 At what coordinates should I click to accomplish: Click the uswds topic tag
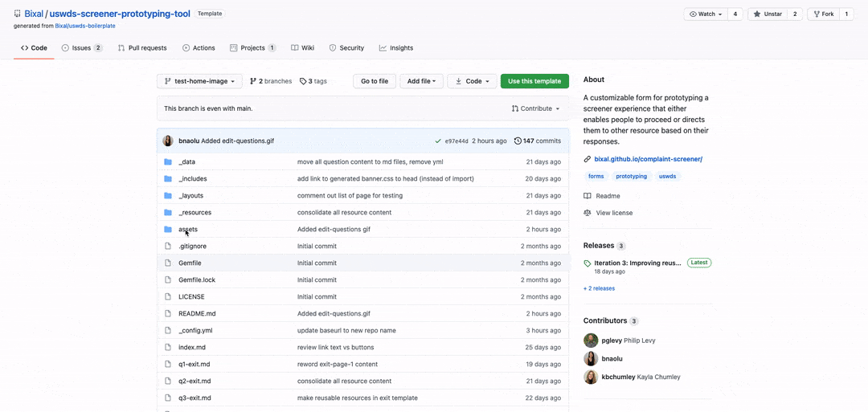coord(668,177)
